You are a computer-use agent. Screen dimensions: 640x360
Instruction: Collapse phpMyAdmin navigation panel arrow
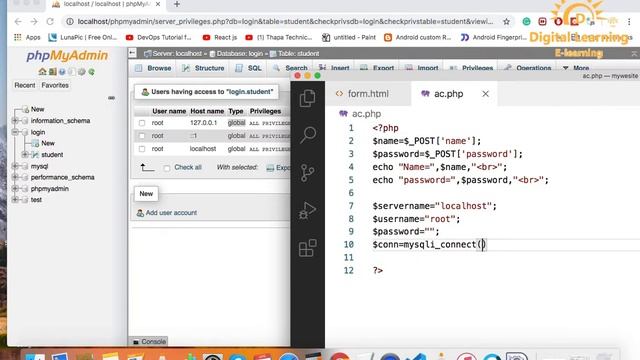coord(132,53)
